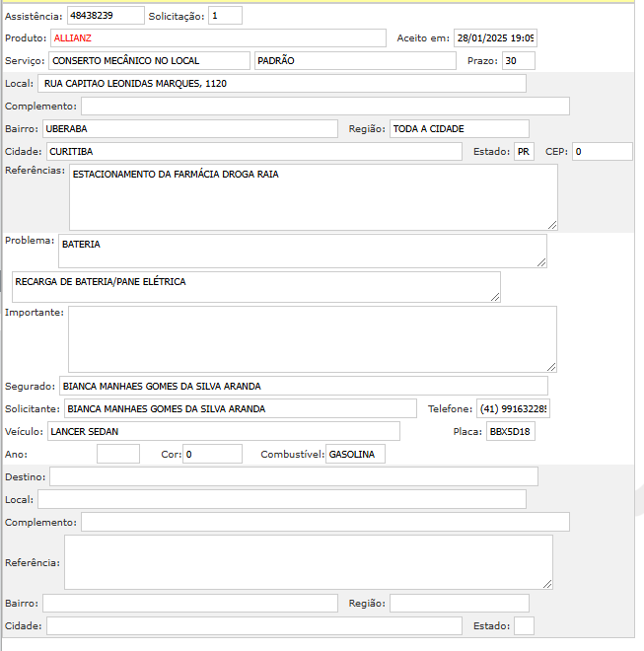Click the empty Destino field
The image size is (644, 651).
coord(293,477)
